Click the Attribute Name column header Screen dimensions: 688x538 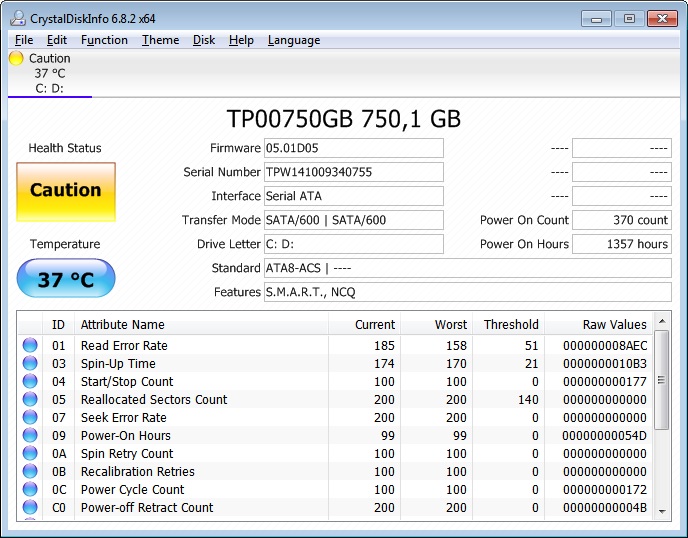coord(201,324)
